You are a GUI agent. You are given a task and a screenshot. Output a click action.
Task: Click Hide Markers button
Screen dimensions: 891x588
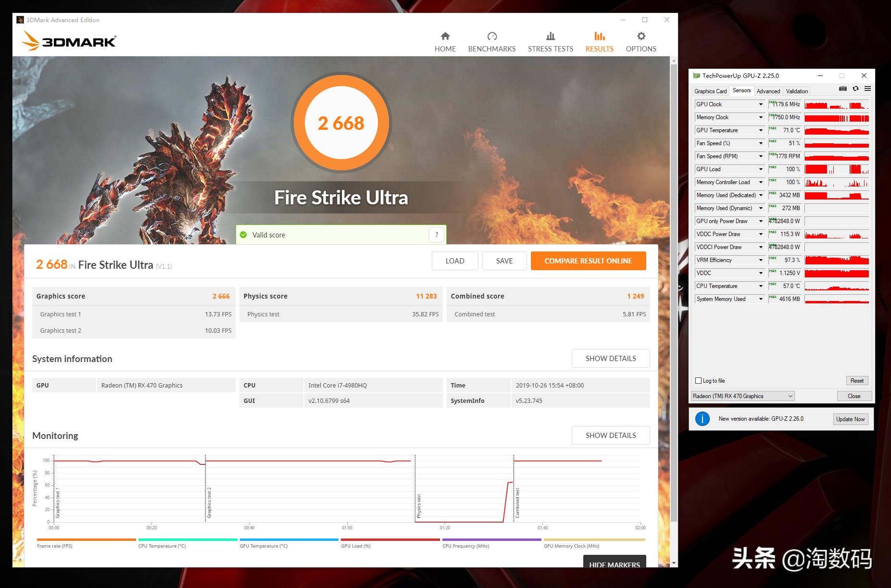tap(614, 563)
